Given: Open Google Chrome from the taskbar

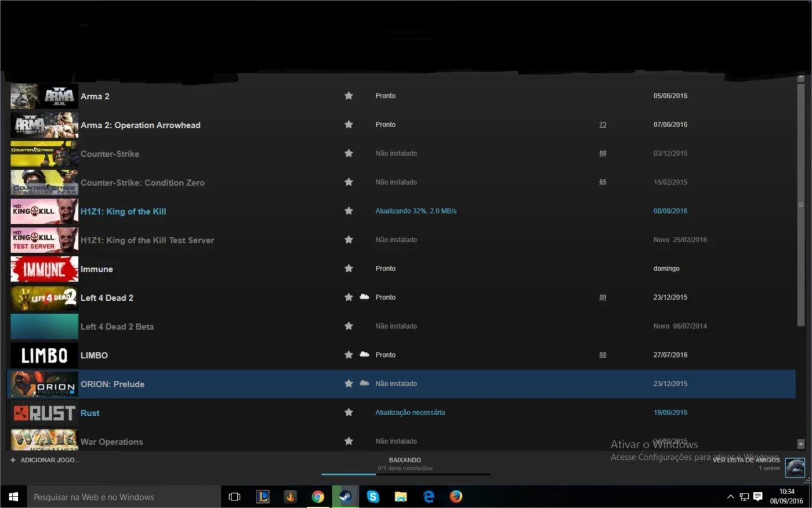Looking at the screenshot, I should [x=317, y=496].
